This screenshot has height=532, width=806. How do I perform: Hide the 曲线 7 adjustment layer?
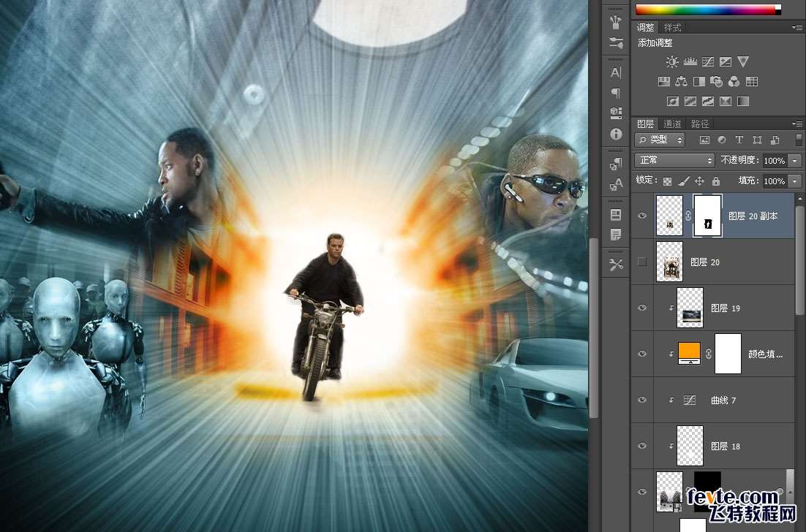tap(642, 400)
